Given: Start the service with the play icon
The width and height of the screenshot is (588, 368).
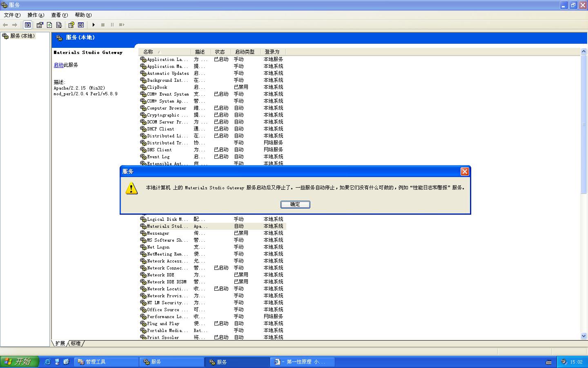Looking at the screenshot, I should tap(94, 25).
